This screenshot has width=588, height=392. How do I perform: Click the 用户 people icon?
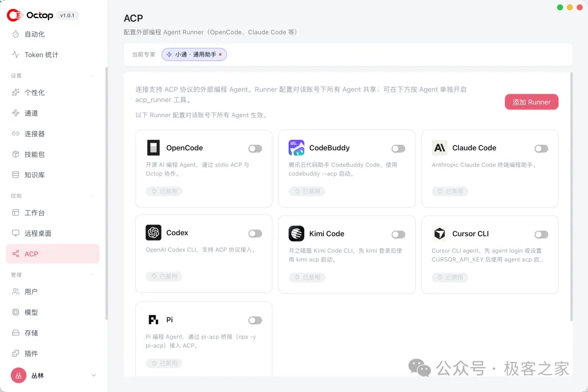coord(16,291)
